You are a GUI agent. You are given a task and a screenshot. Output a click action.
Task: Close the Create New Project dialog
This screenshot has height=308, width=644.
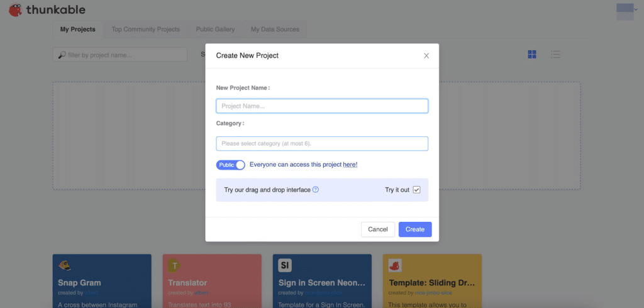[x=426, y=55]
